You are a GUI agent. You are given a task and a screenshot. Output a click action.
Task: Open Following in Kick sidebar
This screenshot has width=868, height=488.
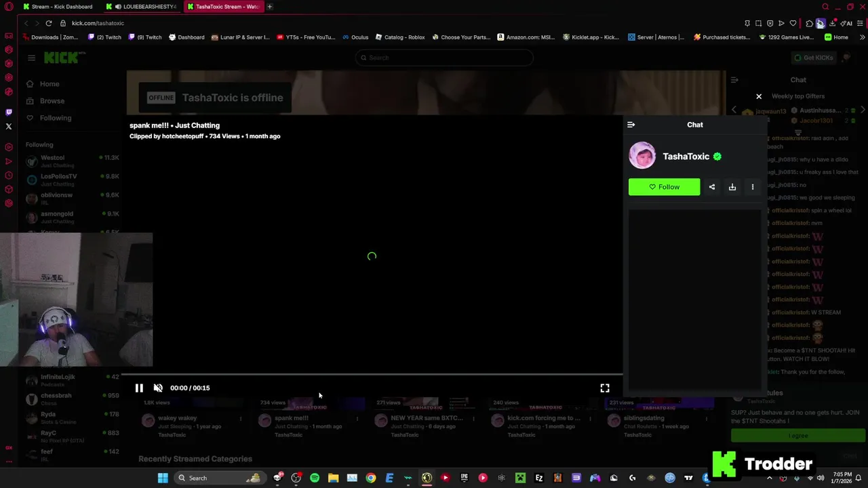(x=48, y=118)
